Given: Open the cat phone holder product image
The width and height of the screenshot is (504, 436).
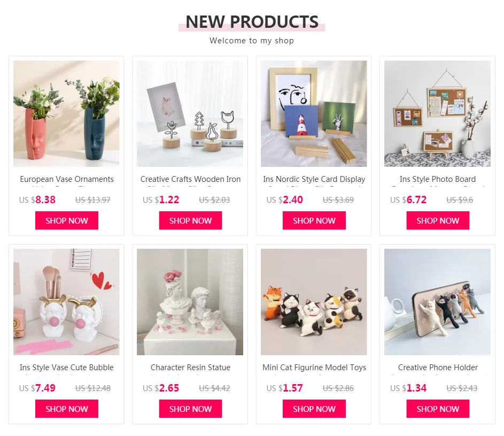Looking at the screenshot, I should click(x=438, y=302).
